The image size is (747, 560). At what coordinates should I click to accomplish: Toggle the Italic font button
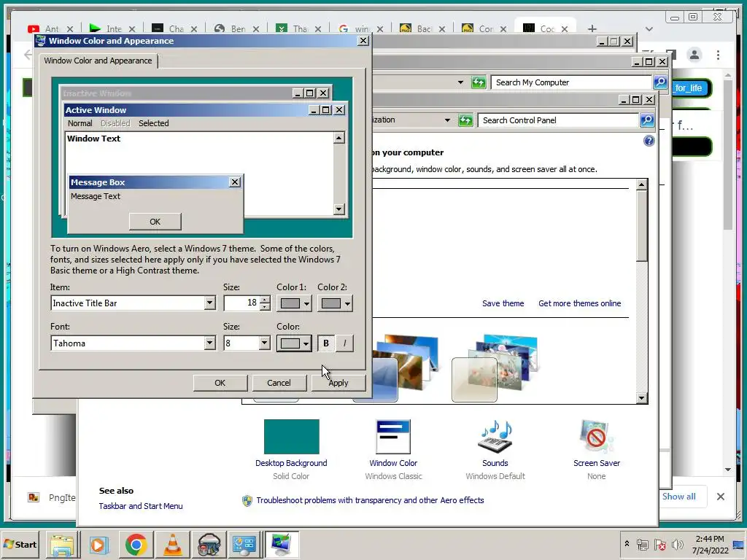(344, 343)
